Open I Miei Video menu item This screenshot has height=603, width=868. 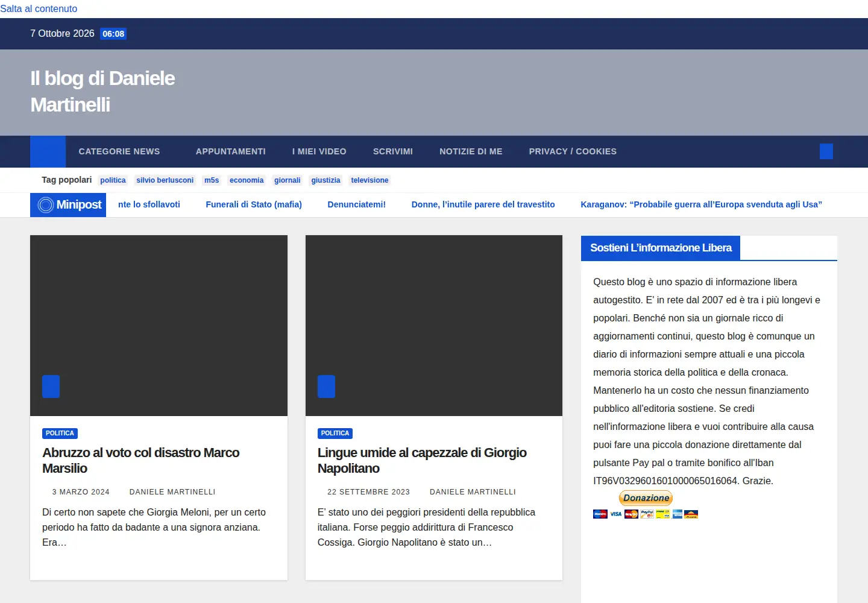coord(319,151)
